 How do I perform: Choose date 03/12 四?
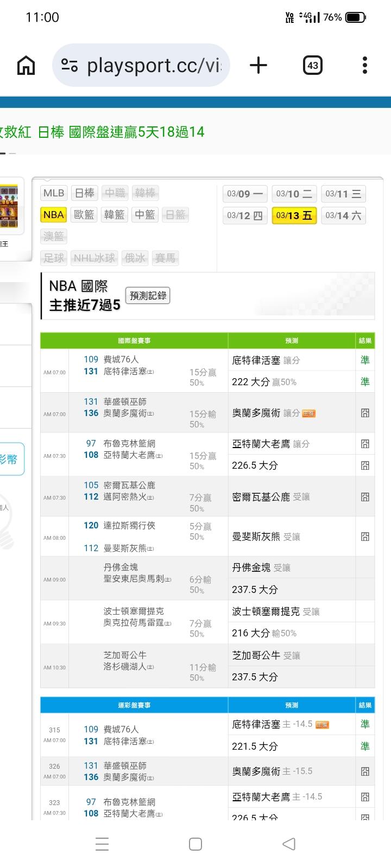point(245,215)
